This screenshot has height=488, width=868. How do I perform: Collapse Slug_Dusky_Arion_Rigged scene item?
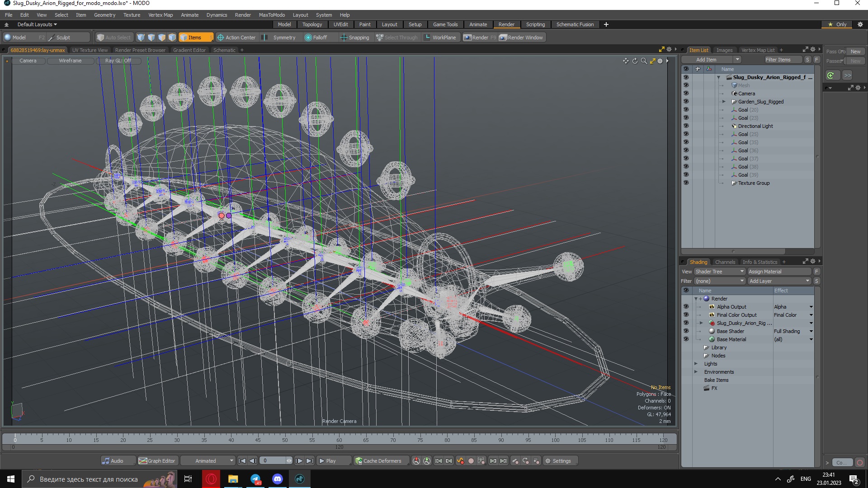[718, 77]
